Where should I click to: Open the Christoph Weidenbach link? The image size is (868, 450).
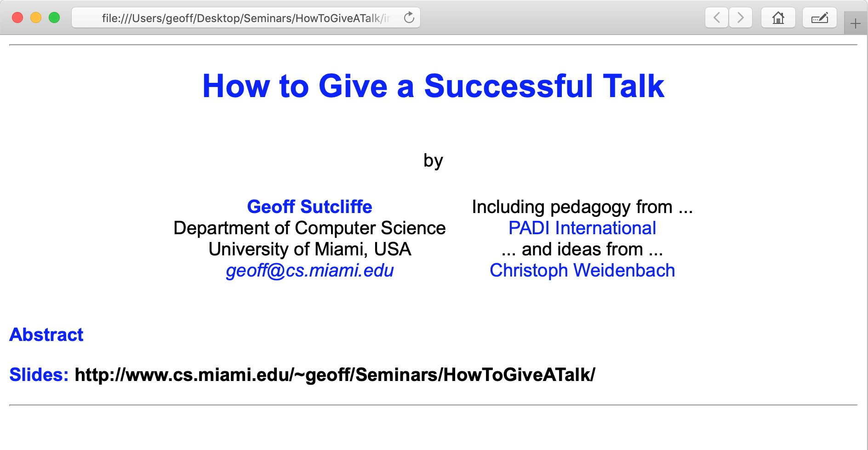[x=582, y=271]
